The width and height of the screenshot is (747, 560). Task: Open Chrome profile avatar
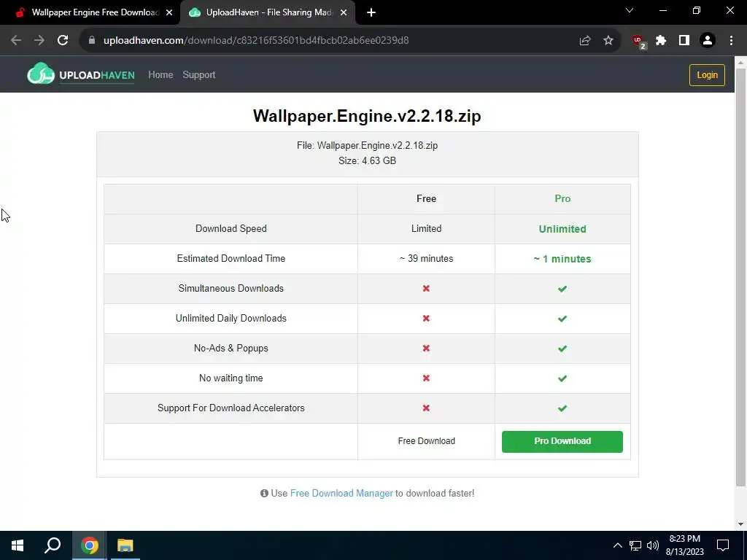click(708, 41)
